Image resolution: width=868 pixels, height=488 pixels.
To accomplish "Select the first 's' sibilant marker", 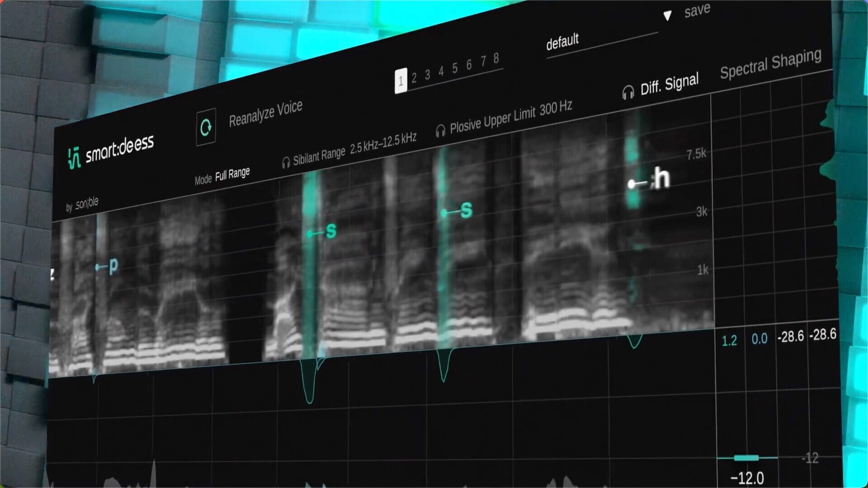I will click(x=322, y=231).
